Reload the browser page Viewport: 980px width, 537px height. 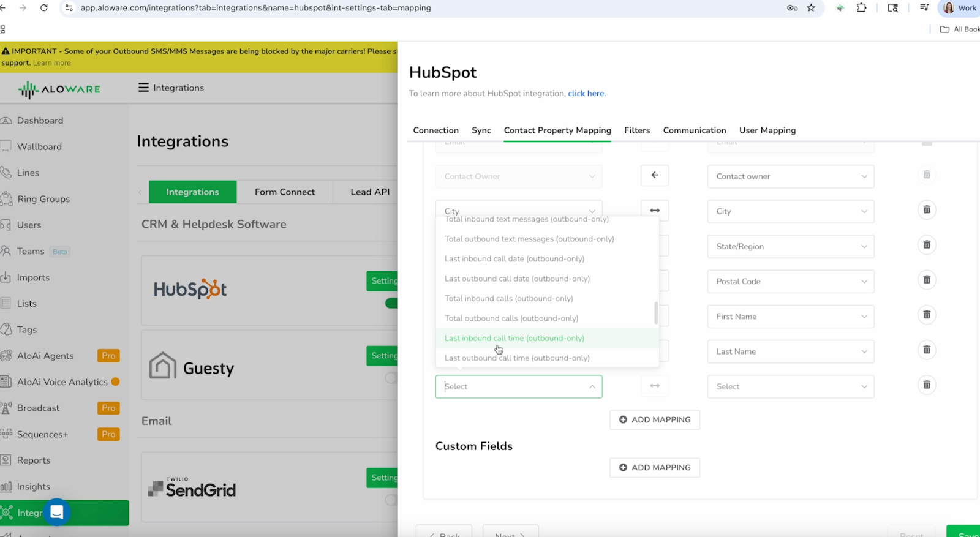pos(43,8)
